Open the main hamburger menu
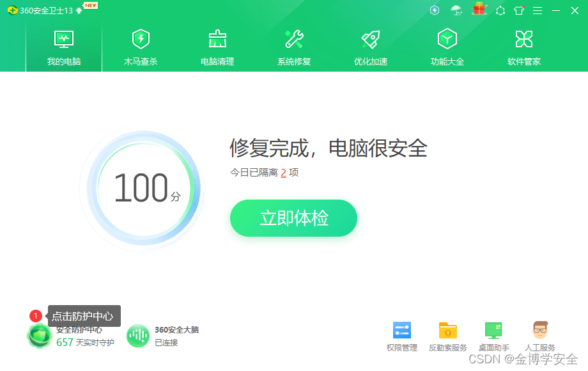588x371 pixels. click(538, 10)
